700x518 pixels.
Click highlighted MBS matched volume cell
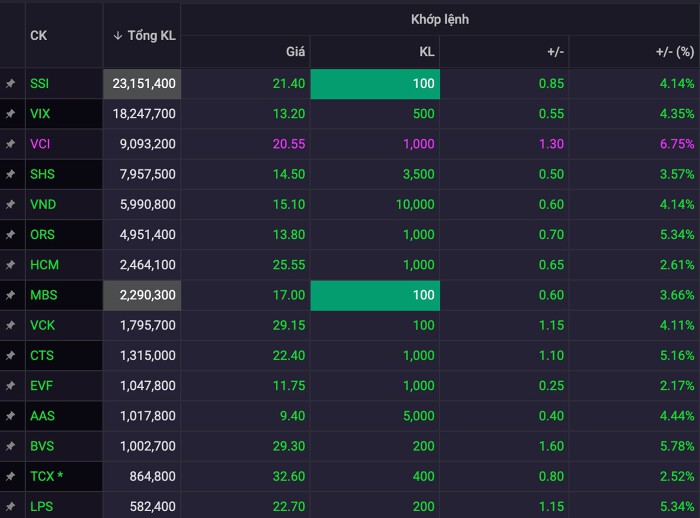click(x=375, y=295)
